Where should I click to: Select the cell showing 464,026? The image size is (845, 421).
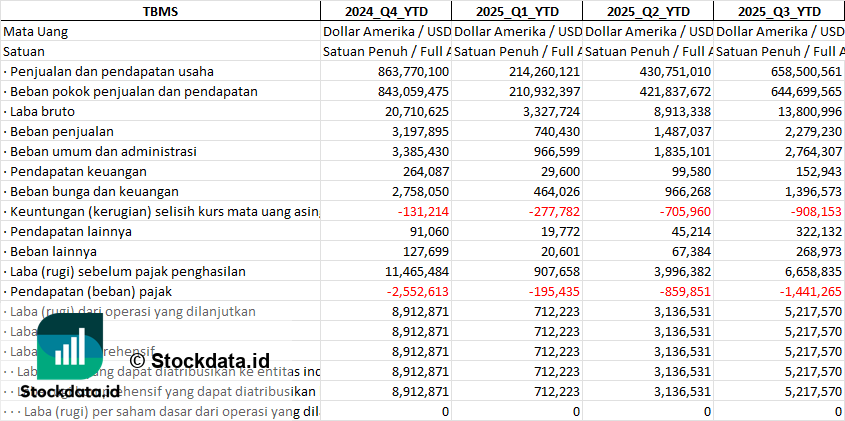click(555, 191)
